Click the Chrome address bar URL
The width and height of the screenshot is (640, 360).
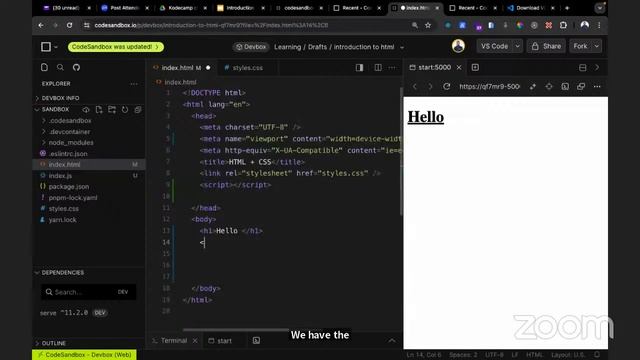click(211, 25)
